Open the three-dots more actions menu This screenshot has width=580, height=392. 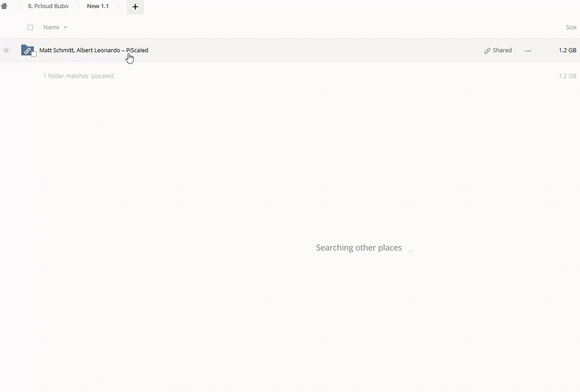click(x=528, y=51)
